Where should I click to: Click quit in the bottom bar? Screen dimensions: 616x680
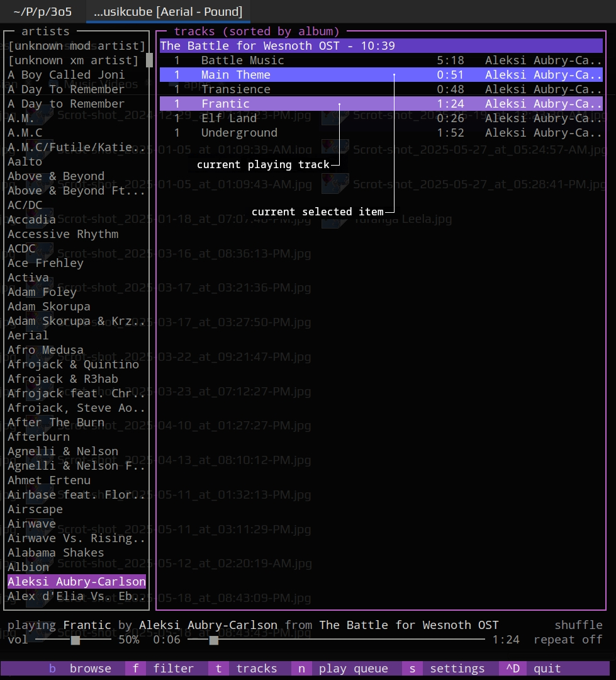tap(533, 668)
